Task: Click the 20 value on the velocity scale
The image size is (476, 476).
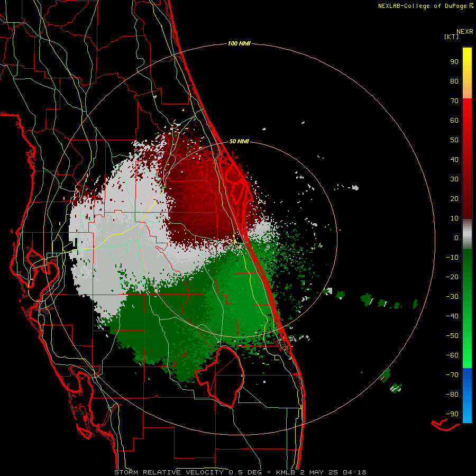Action: [x=454, y=198]
